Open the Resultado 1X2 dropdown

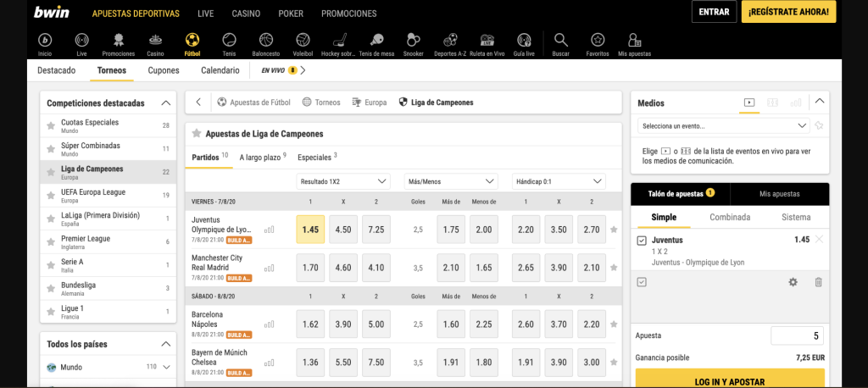click(x=343, y=181)
